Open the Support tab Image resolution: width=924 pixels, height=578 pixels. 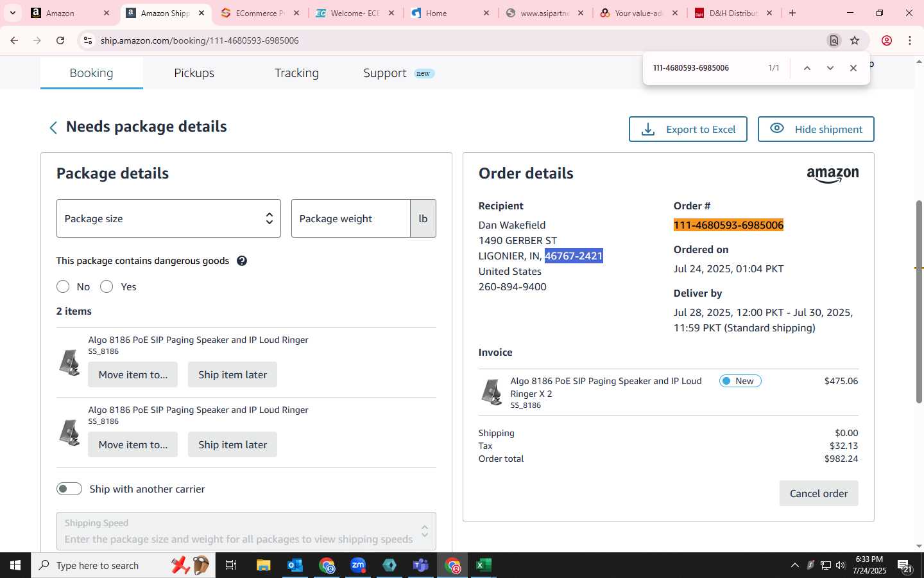pos(398,73)
